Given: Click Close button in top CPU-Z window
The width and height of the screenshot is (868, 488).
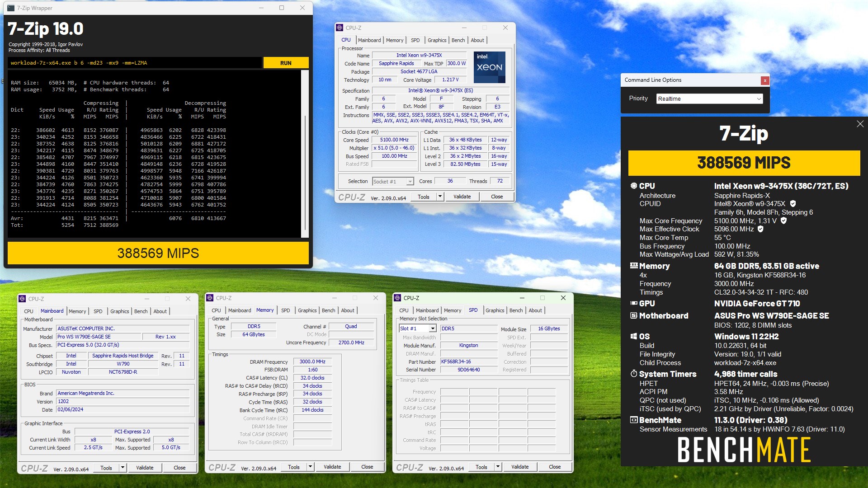Looking at the screenshot, I should click(x=497, y=197).
